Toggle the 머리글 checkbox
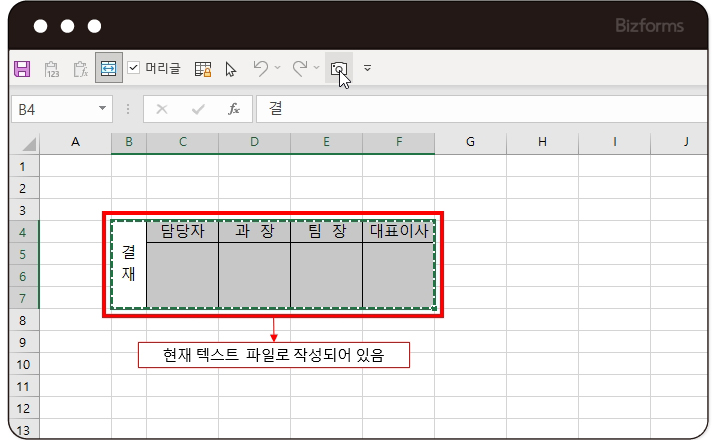Viewport: 715px width, 440px height. click(x=133, y=68)
